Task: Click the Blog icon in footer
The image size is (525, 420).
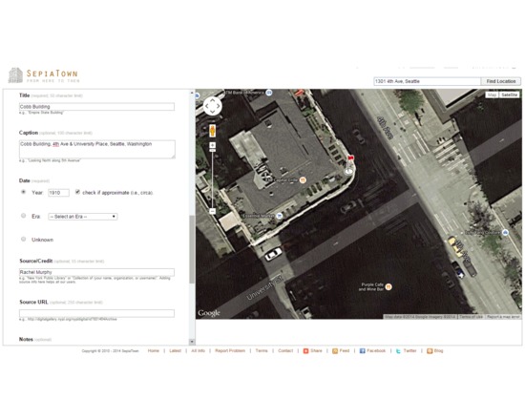Action: (x=430, y=351)
